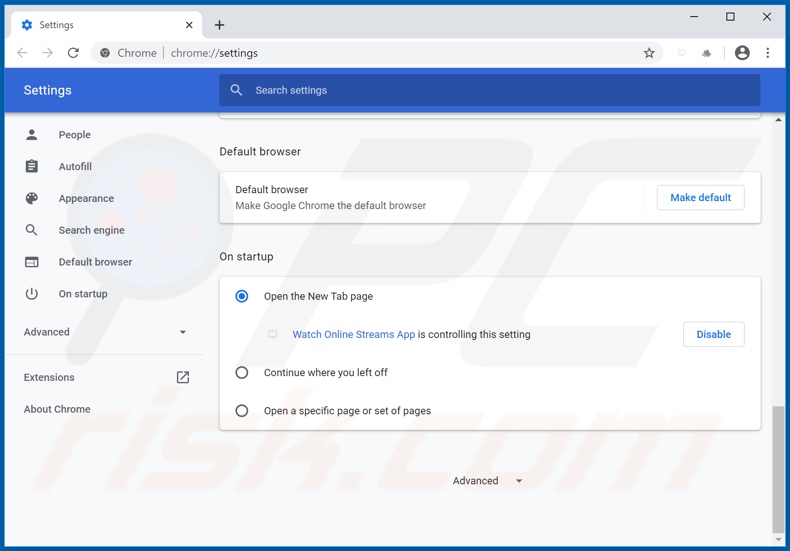
Task: Bookmark this page with the star icon
Action: (649, 53)
